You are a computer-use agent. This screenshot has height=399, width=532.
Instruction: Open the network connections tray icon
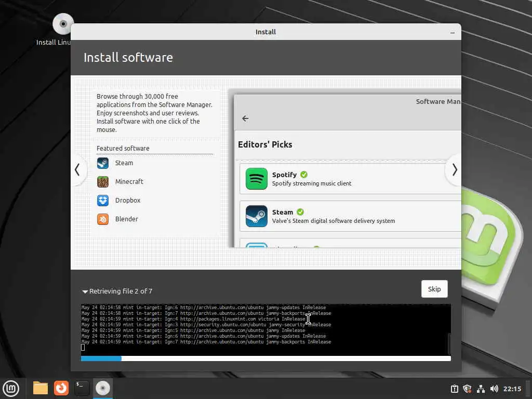[481, 389]
